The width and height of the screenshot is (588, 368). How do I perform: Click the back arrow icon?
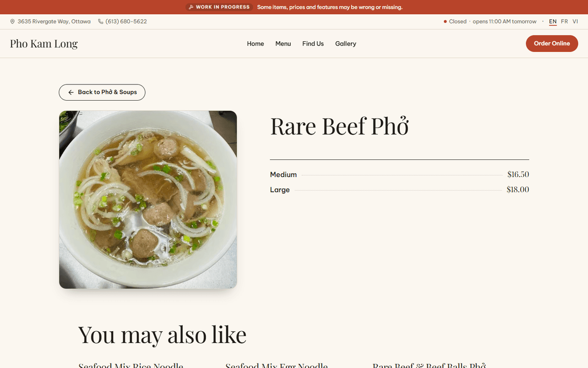pyautogui.click(x=71, y=92)
